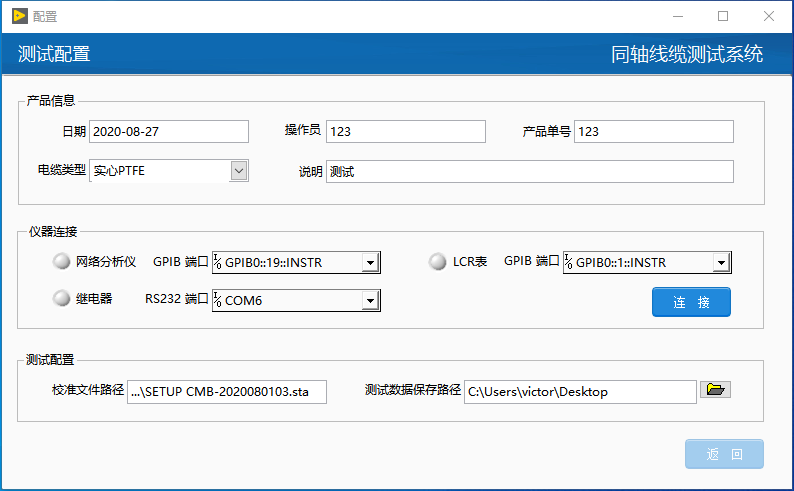
Task: Click the 产品单号 input field
Action: tap(653, 132)
